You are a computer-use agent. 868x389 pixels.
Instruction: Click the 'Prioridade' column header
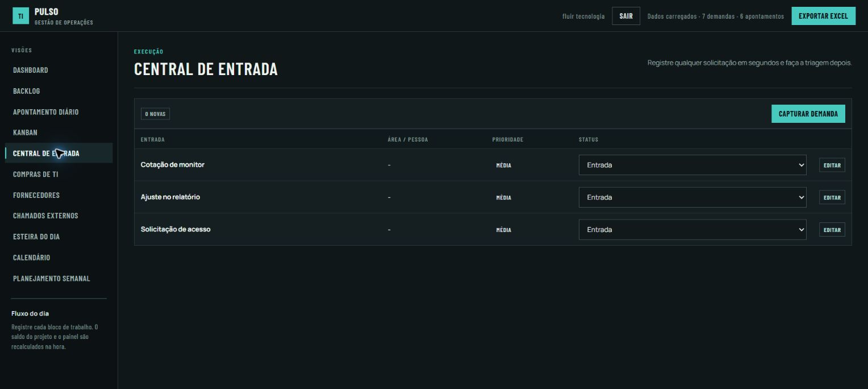(x=508, y=139)
